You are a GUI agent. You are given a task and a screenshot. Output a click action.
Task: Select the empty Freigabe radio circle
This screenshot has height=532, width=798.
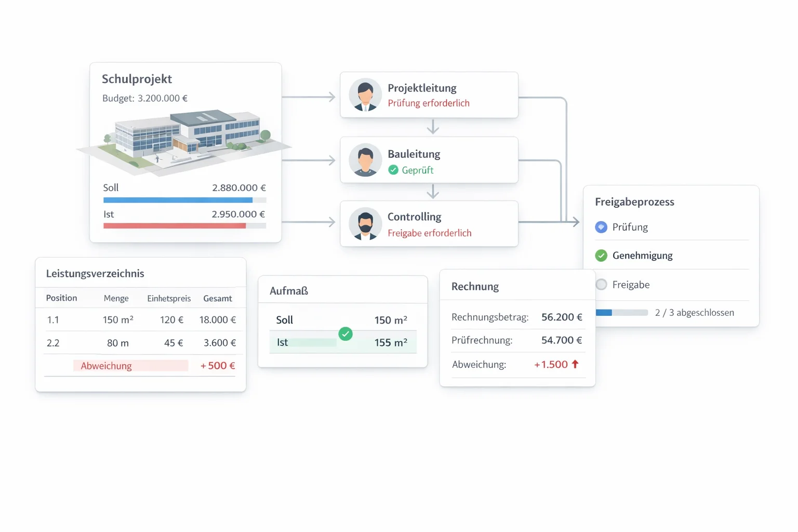[x=601, y=285]
